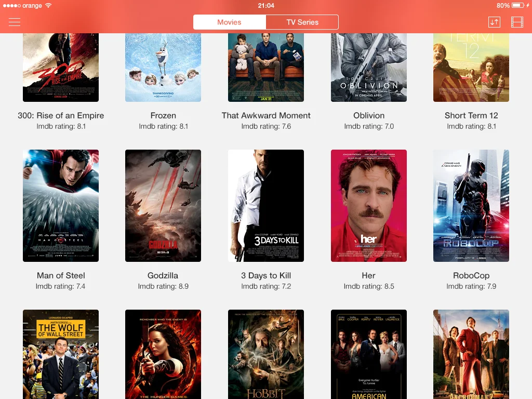
Task: Tap 'Imdb rating: 7.0' under Oblivion
Action: (x=369, y=126)
